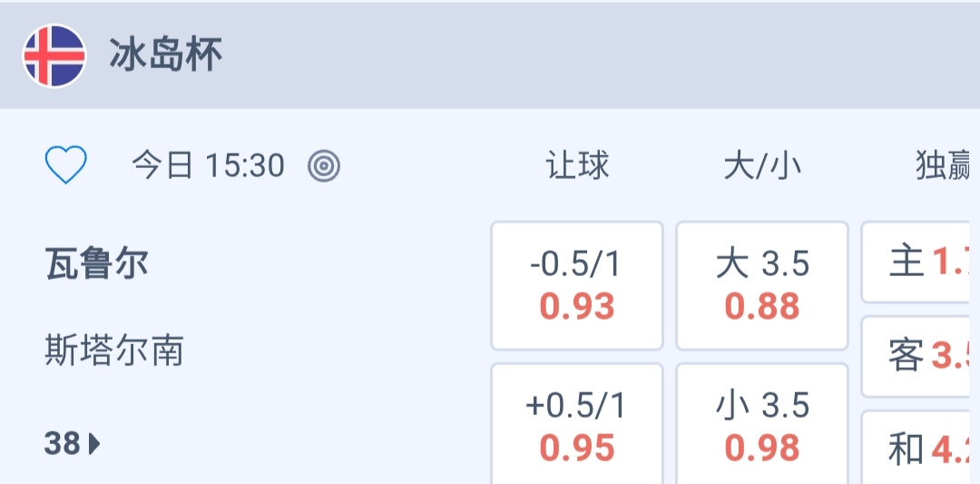This screenshot has height=484, width=980.
Task: Click the small arrow beside 38
Action: [x=94, y=444]
